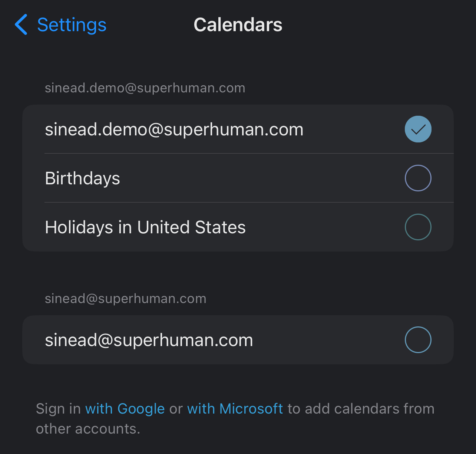Screen dimensions: 476x454
Task: Select the sinead@superhuman.com calendar circle
Action: tap(418, 340)
